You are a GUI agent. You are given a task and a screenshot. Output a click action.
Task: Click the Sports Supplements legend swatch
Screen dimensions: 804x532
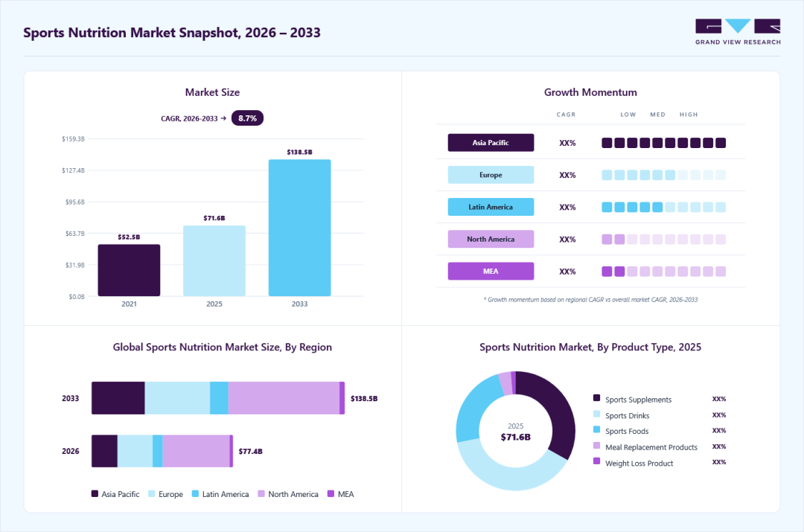596,398
